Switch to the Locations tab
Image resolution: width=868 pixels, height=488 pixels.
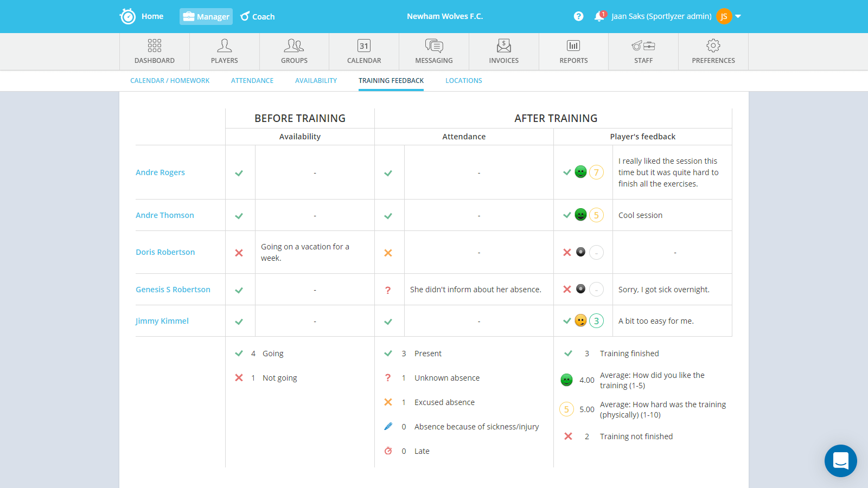click(x=464, y=81)
